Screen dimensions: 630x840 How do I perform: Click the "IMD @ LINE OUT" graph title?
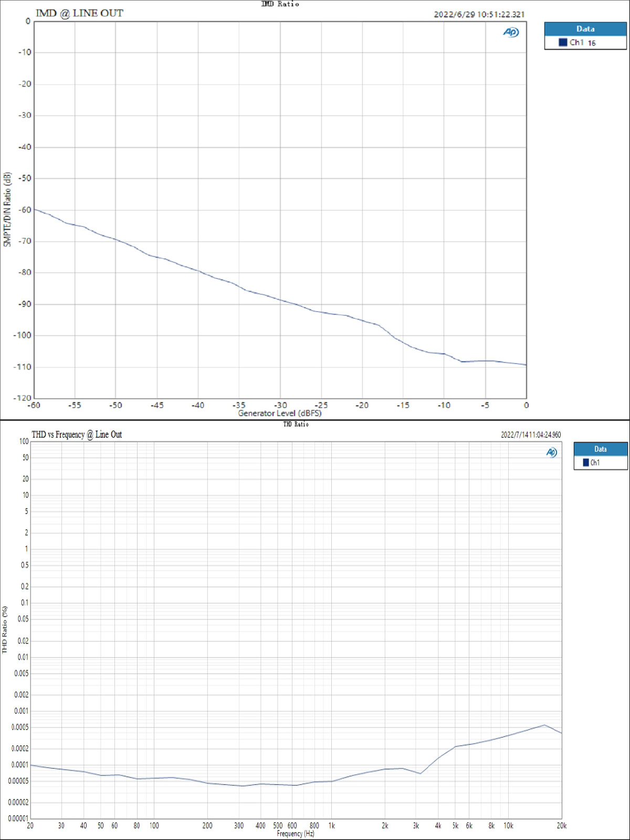coord(79,13)
